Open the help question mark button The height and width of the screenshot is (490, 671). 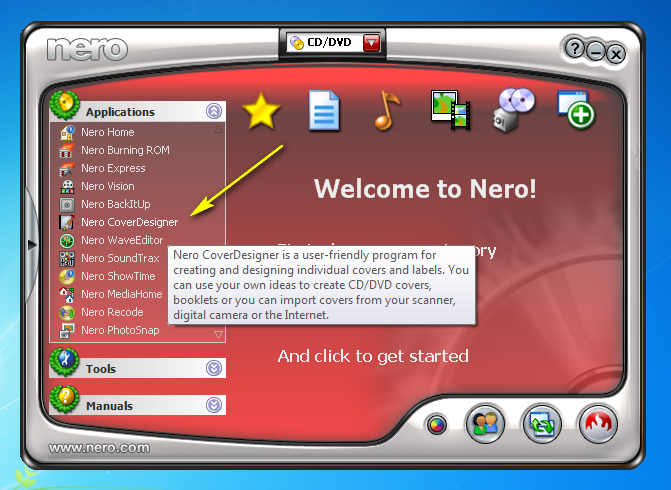tap(574, 48)
